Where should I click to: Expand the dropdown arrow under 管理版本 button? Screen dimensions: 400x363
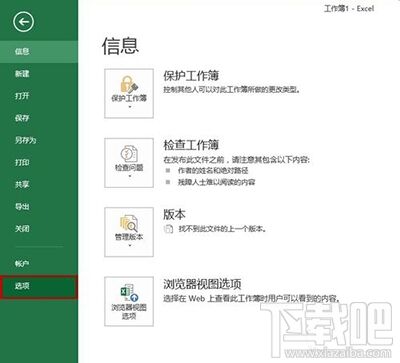point(130,246)
